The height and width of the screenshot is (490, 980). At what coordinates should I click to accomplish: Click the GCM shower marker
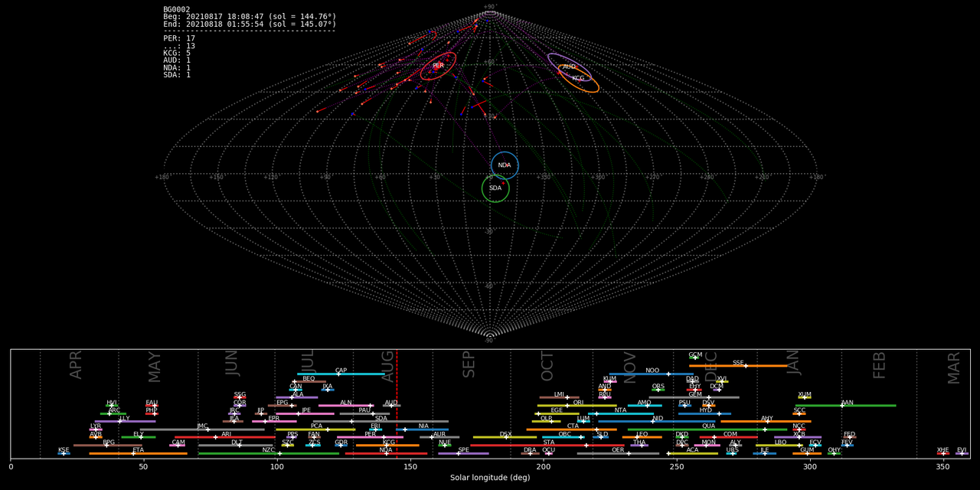click(x=695, y=357)
